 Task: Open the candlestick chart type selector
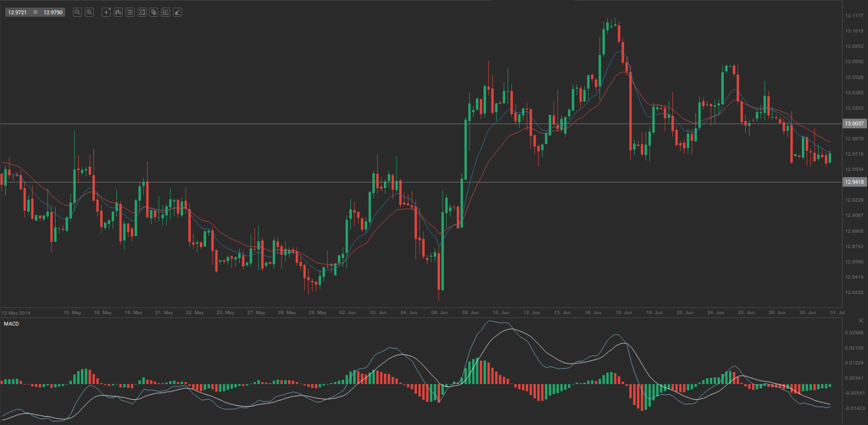click(118, 12)
